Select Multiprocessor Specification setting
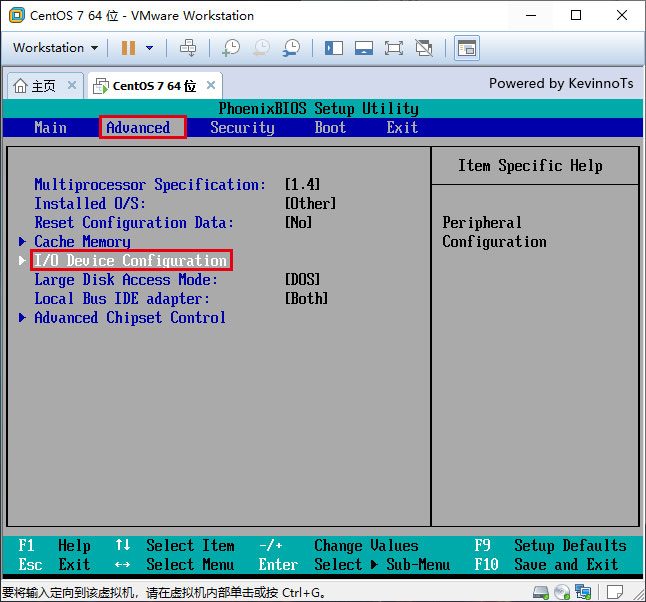Image resolution: width=646 pixels, height=602 pixels. (x=150, y=185)
